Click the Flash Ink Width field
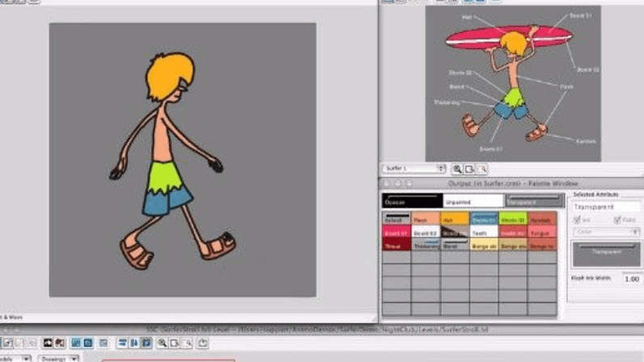Viewport: 644px width, 362px height. tap(630, 279)
